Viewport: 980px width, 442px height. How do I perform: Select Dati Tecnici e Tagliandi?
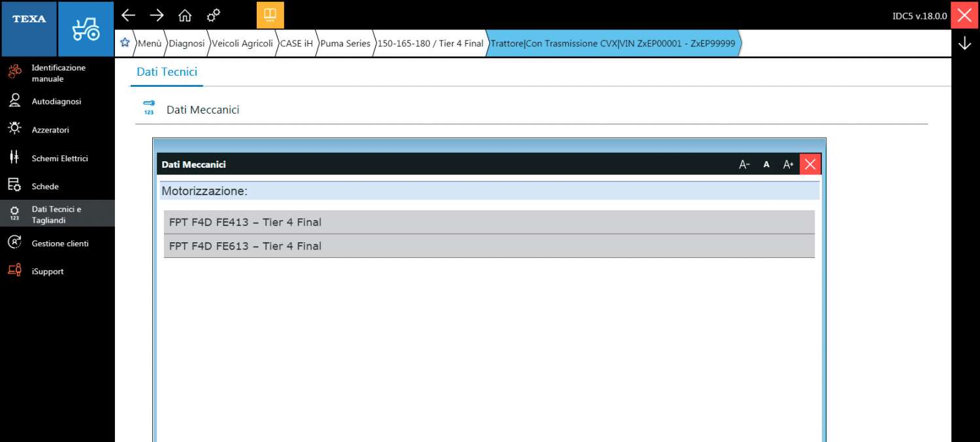(57, 214)
